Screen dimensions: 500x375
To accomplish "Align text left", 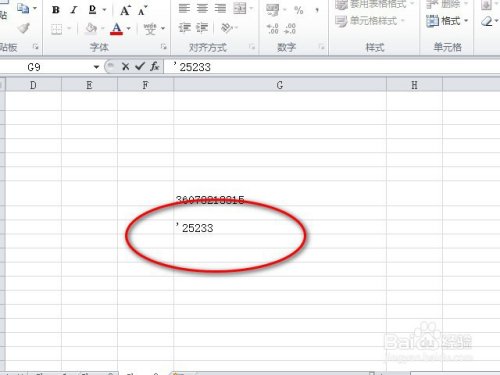I will click(184, 8).
